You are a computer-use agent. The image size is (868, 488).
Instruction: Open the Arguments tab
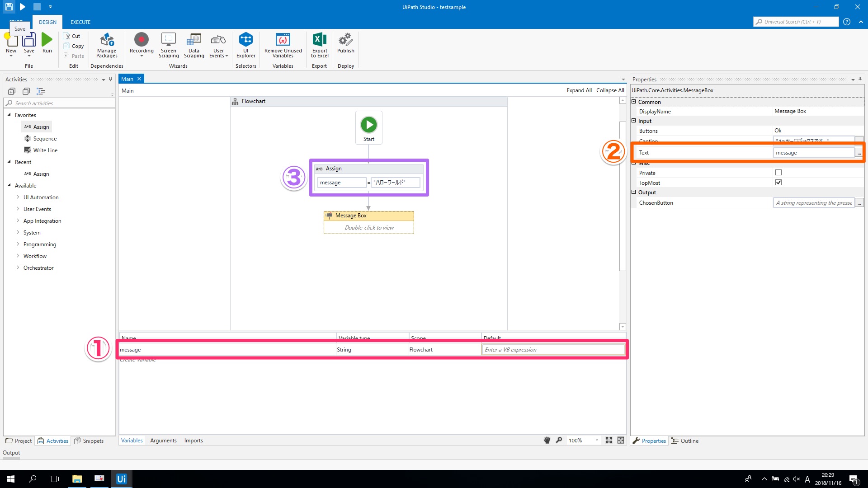pyautogui.click(x=163, y=441)
